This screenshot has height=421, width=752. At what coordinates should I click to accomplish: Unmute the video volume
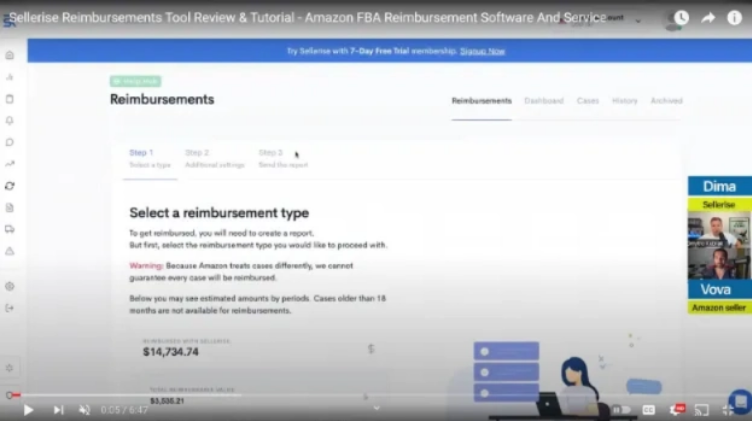pos(84,410)
